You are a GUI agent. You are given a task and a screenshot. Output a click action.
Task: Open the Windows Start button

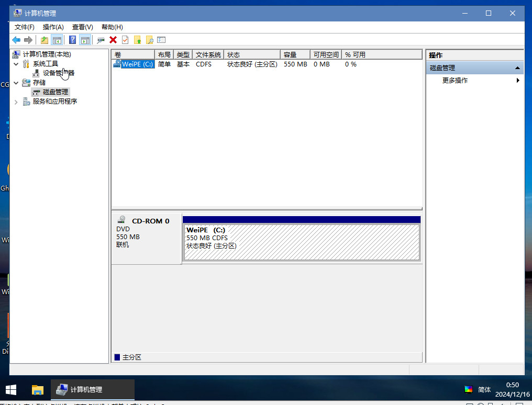(x=11, y=390)
